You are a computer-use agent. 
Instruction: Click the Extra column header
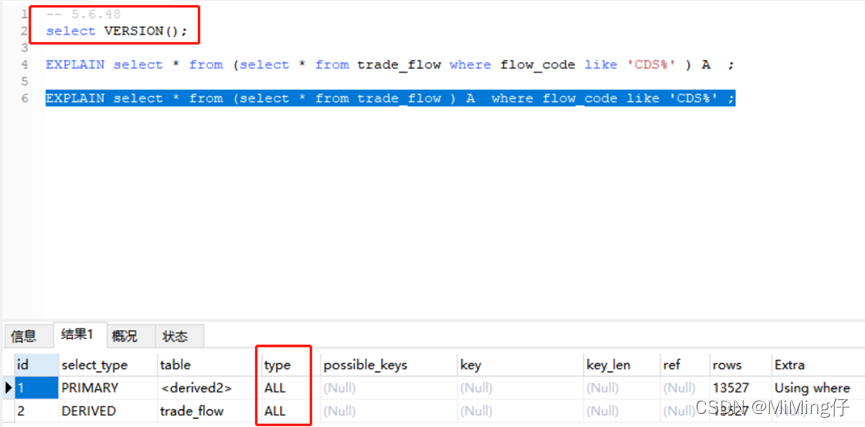click(818, 365)
